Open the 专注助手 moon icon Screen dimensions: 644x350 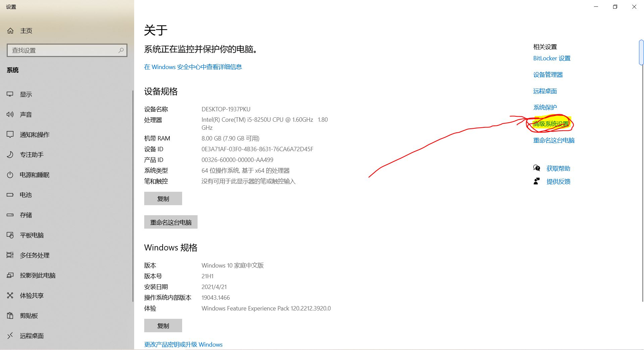10,155
